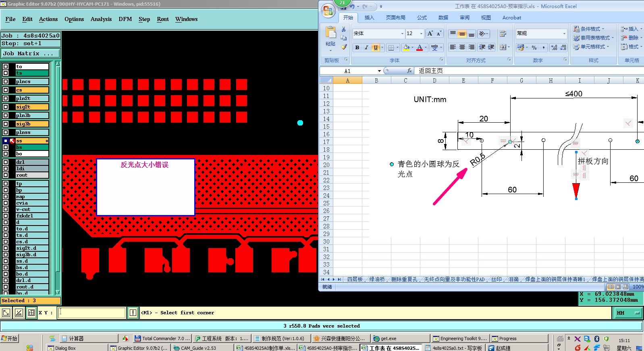Open the DFM menu

tap(125, 19)
